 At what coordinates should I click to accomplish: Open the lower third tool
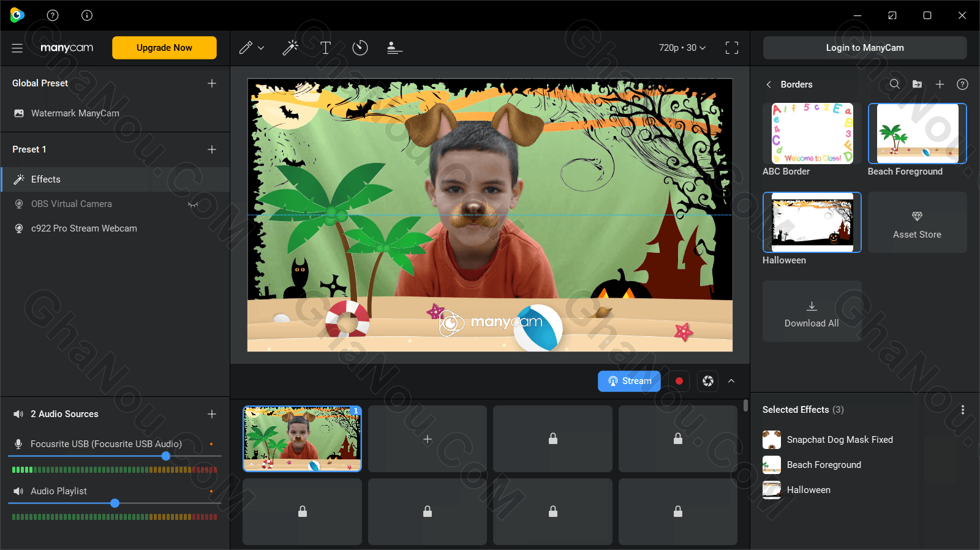(x=394, y=48)
